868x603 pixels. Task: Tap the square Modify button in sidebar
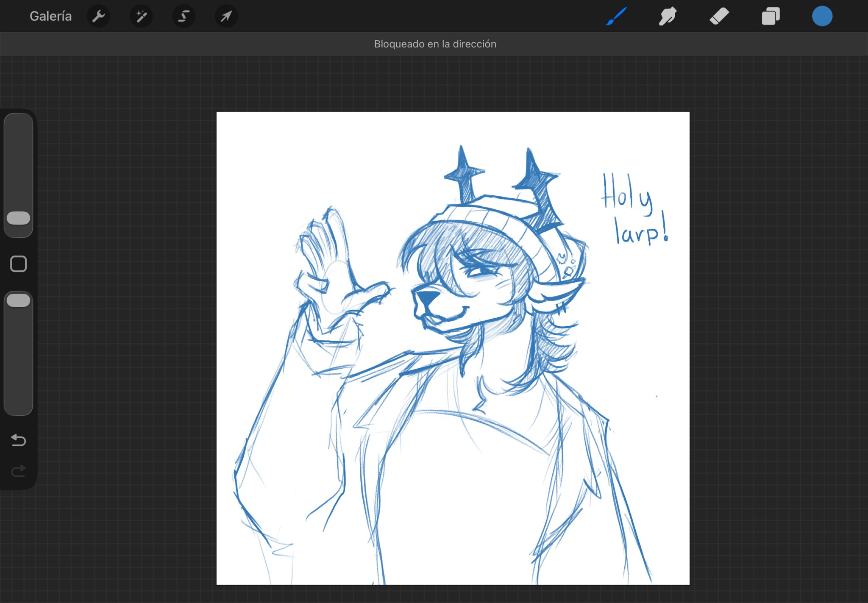(19, 264)
